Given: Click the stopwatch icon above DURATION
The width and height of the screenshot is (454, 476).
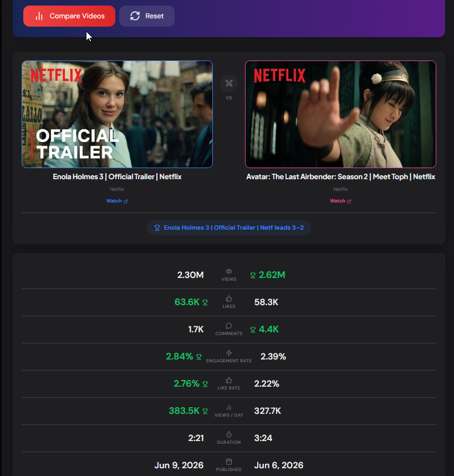Looking at the screenshot, I should click(x=229, y=434).
